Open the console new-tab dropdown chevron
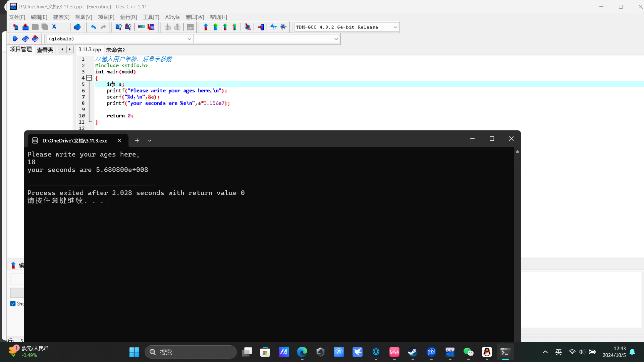644x362 pixels. (150, 140)
